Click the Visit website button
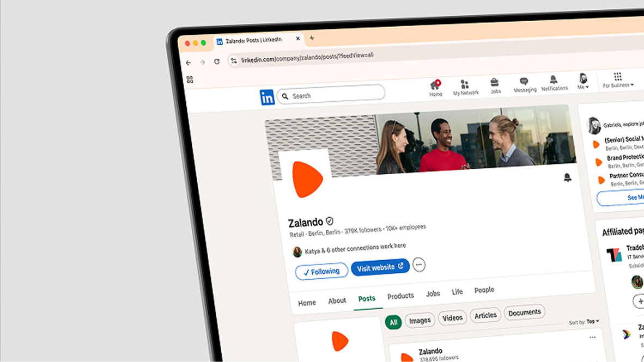644x362 pixels. [380, 267]
